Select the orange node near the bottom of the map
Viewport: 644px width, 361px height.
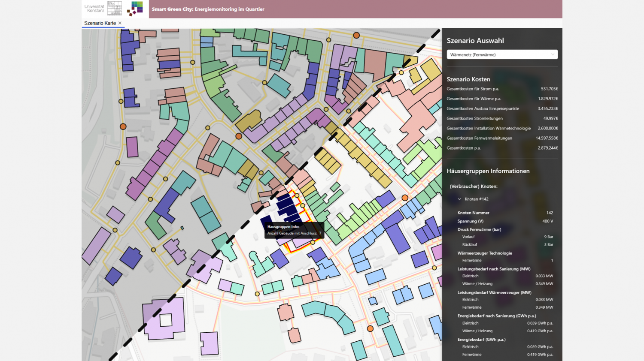click(370, 328)
